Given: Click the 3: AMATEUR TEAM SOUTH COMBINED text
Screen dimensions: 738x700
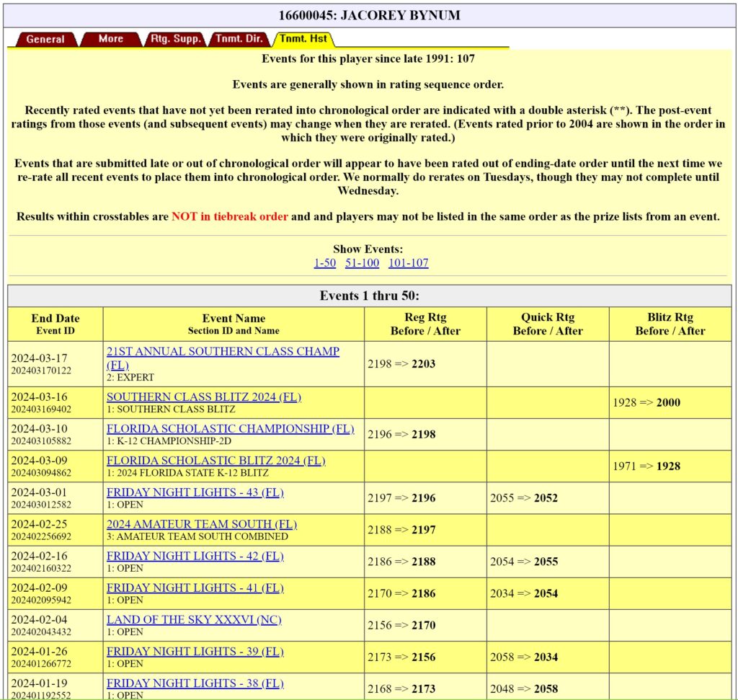Looking at the screenshot, I should tap(197, 536).
